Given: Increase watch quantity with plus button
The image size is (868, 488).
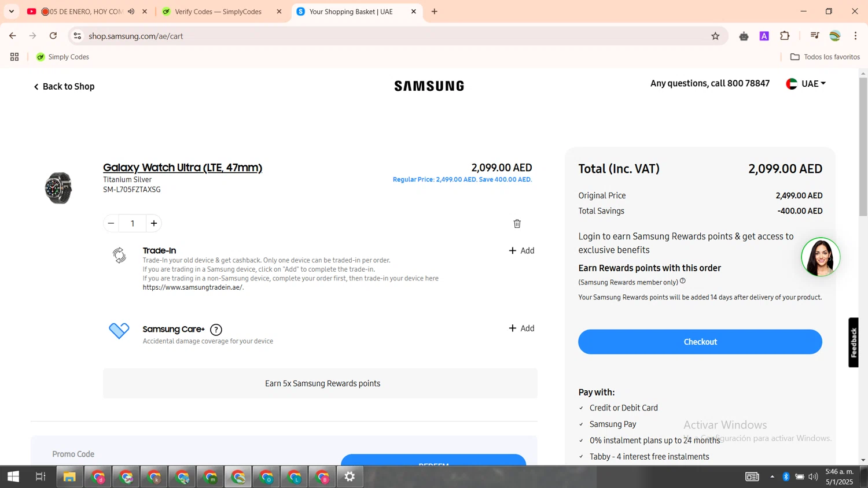Looking at the screenshot, I should tap(154, 223).
